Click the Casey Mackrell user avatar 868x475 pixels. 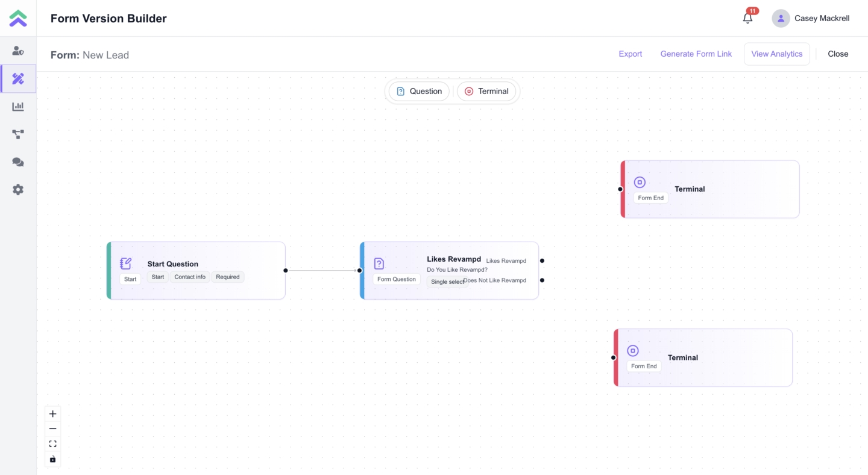[x=781, y=18]
